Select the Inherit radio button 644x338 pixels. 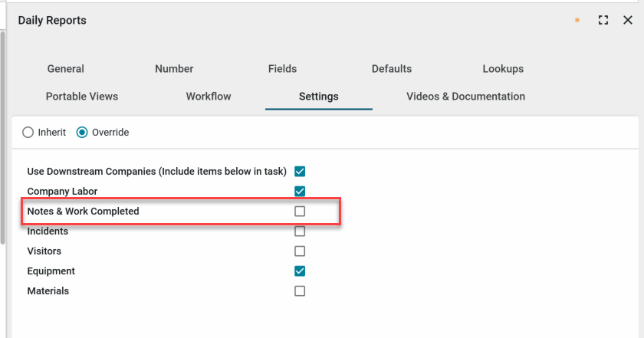click(x=28, y=133)
